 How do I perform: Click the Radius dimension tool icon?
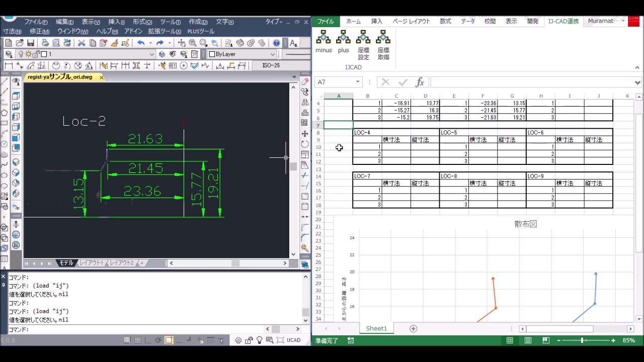pos(56,65)
